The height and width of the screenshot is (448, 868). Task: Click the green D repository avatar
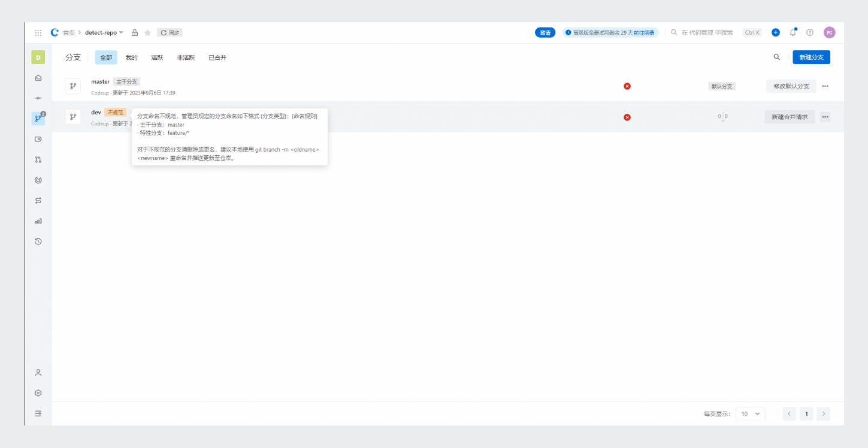pos(38,57)
